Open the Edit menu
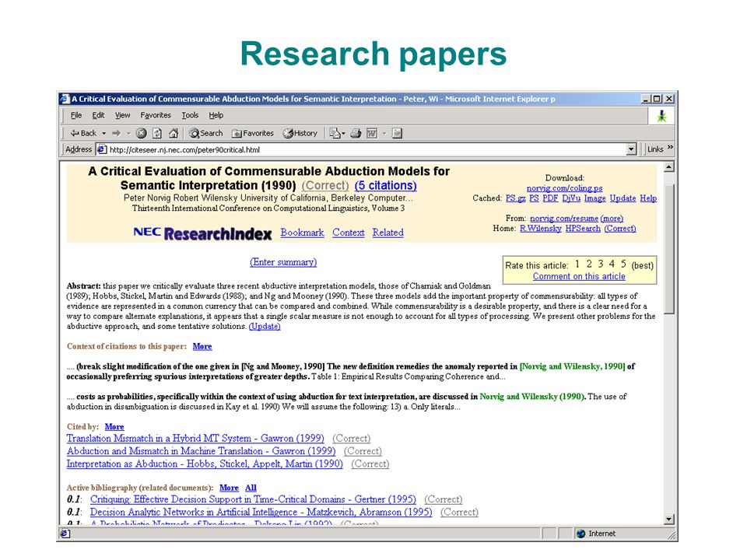 (x=98, y=115)
